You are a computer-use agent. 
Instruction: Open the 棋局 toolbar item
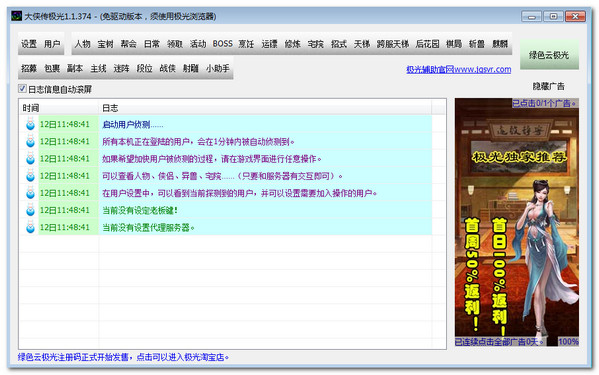[x=454, y=44]
